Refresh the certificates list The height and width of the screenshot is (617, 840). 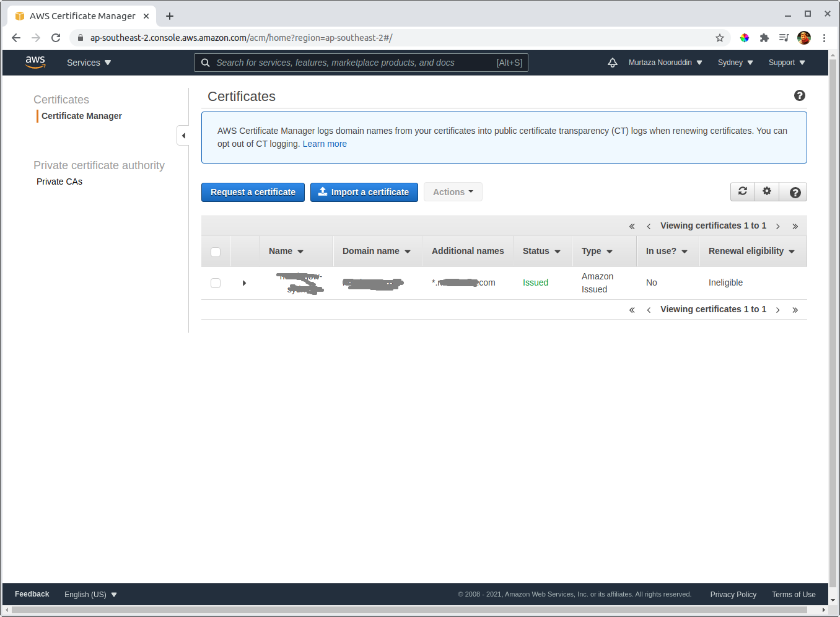click(x=743, y=191)
